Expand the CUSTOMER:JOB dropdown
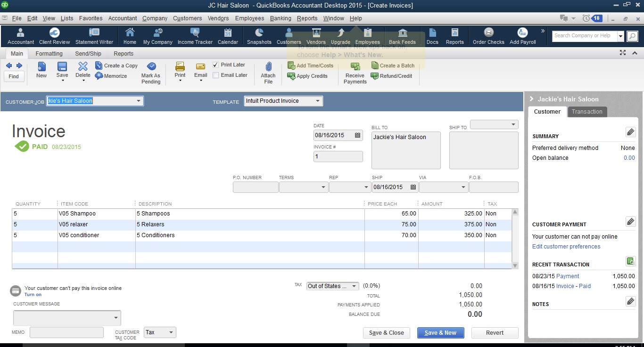The width and height of the screenshot is (644, 347). click(x=139, y=101)
